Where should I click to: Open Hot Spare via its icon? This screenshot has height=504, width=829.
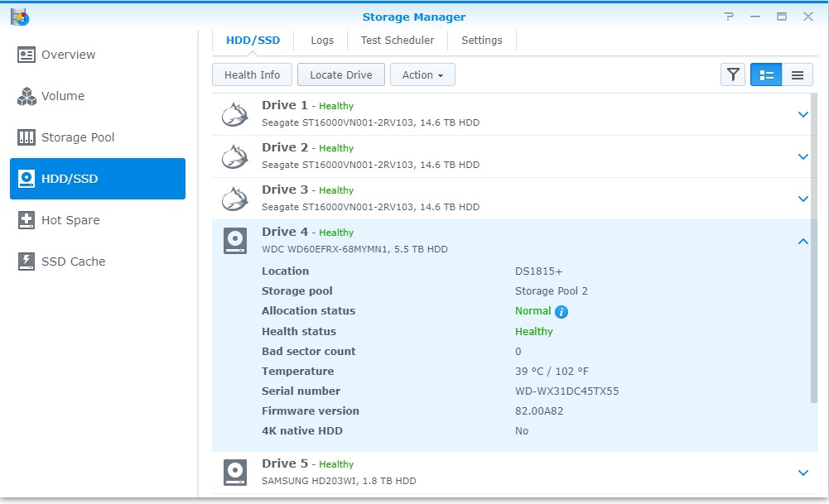(27, 220)
